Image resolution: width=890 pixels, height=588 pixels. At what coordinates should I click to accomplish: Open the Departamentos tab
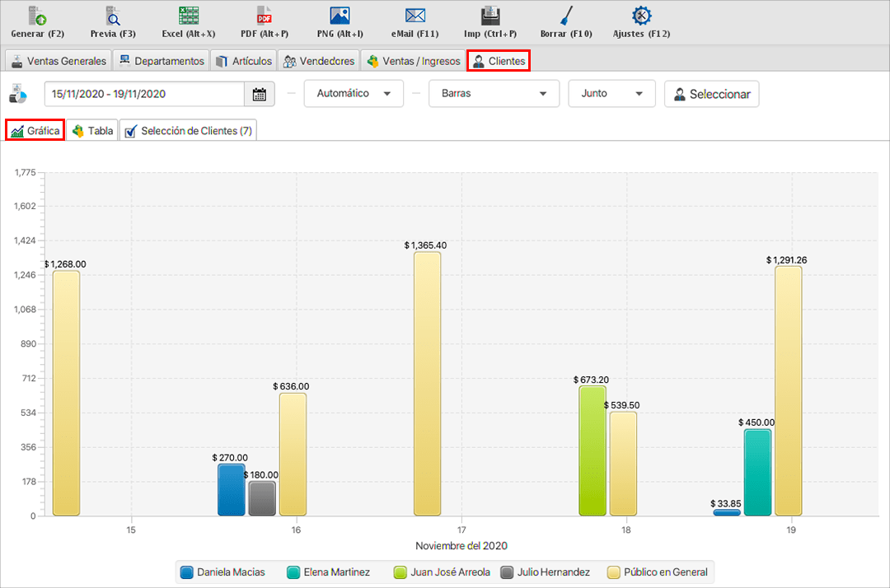[x=162, y=61]
